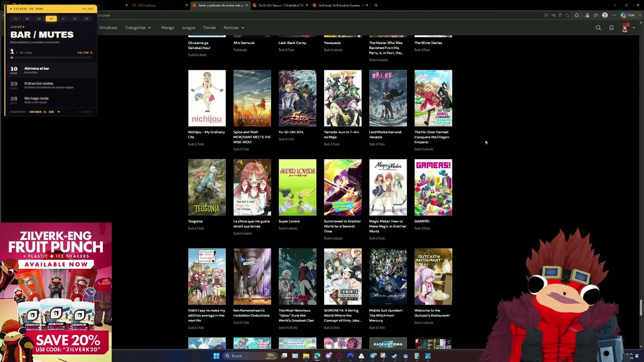Open the Welcome to the Outcast's Restaurant poster
Screen dimensions: 644x362
pos(433,277)
